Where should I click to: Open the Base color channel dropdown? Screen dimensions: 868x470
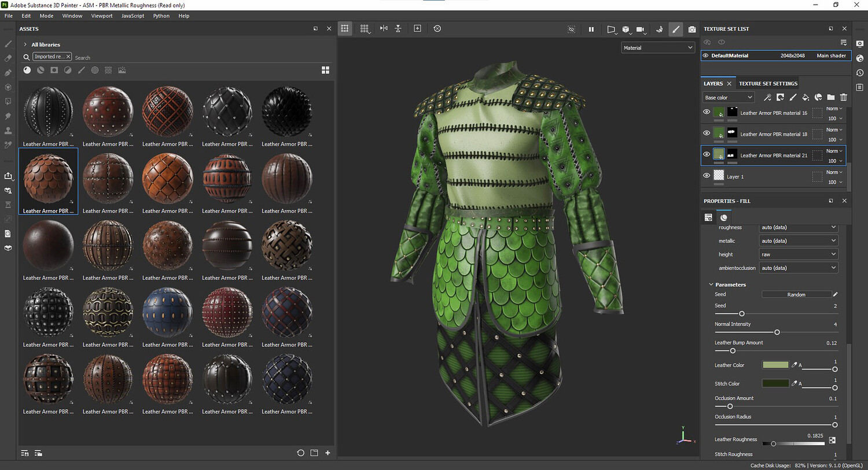click(x=729, y=98)
